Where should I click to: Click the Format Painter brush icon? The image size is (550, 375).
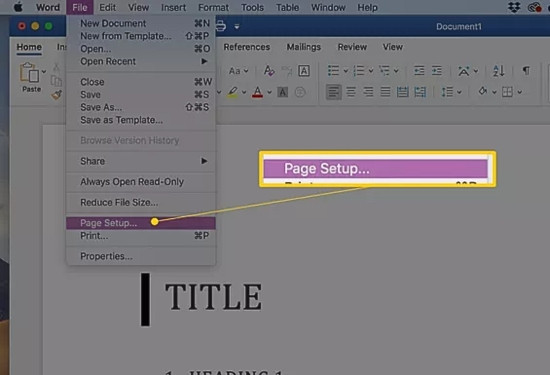tap(56, 95)
